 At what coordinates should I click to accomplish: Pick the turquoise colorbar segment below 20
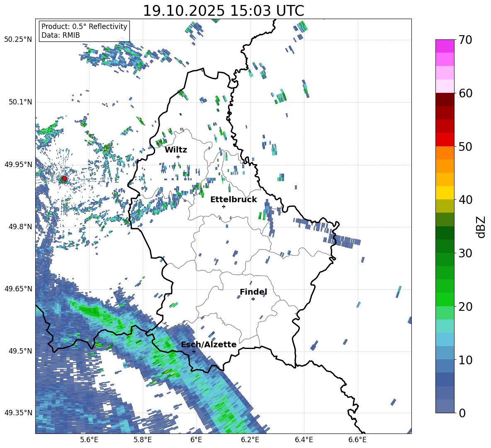click(445, 326)
